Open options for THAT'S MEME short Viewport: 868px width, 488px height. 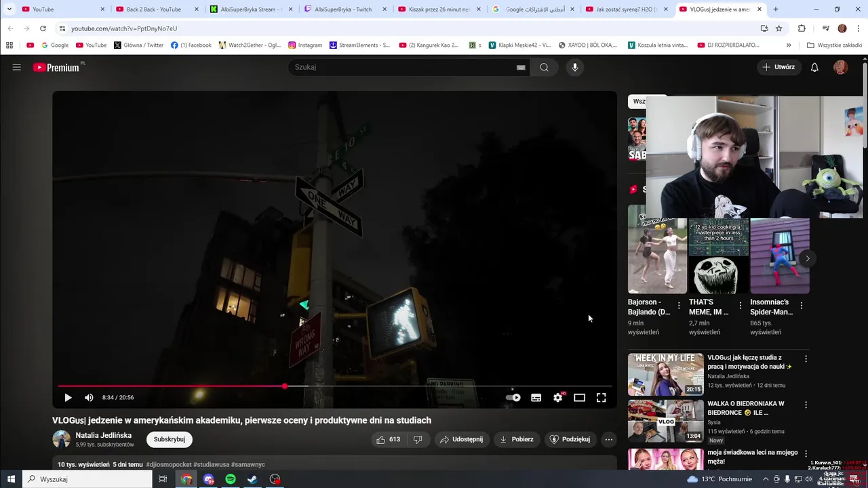[x=741, y=306]
